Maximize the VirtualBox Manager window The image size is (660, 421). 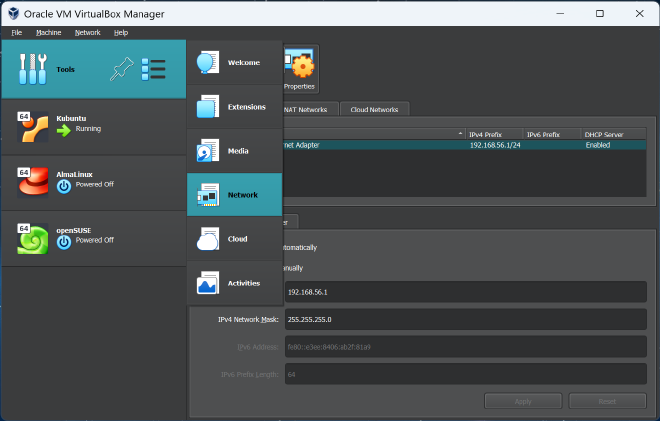600,13
